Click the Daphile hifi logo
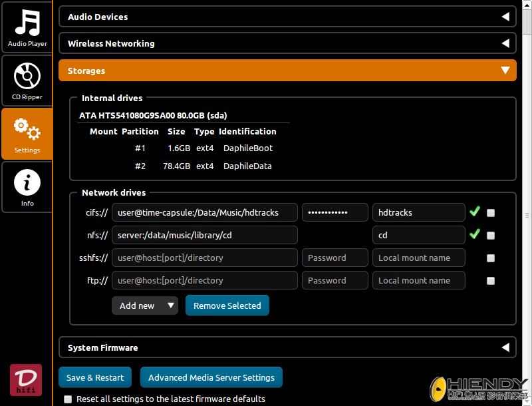532x406 pixels. pyautogui.click(x=26, y=380)
